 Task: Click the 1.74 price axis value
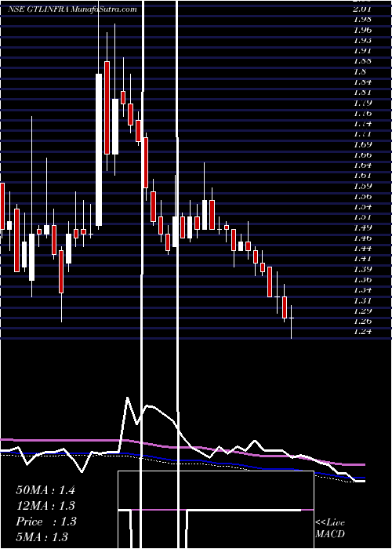(x=362, y=124)
